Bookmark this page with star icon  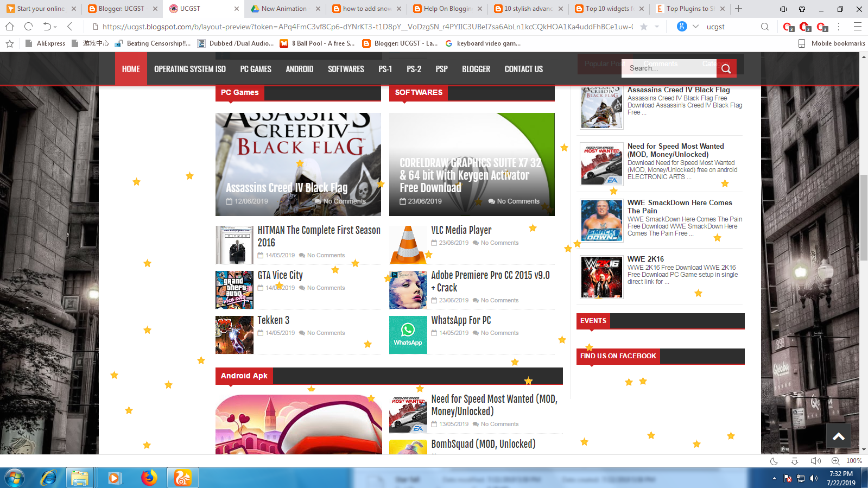pos(644,27)
